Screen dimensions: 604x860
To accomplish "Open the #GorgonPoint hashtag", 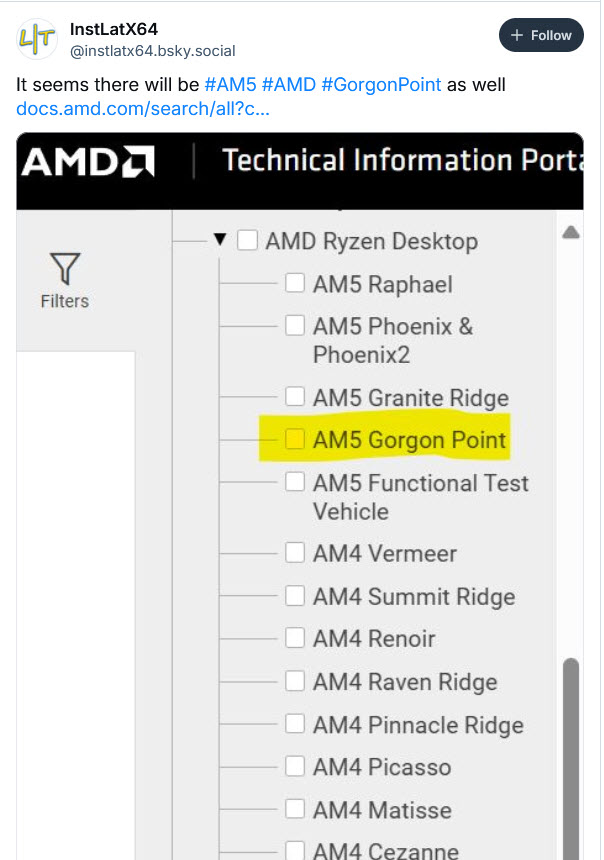I will pos(381,84).
